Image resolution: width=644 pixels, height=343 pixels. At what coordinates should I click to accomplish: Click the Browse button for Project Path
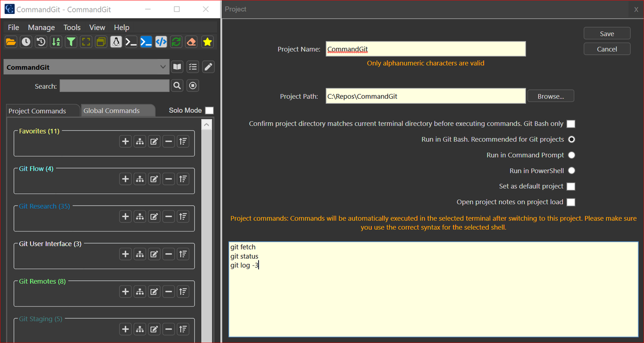click(x=551, y=96)
